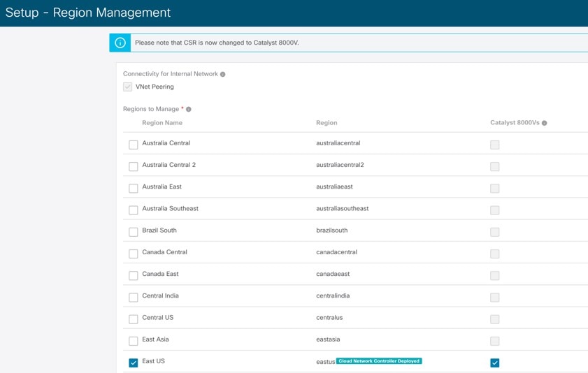
Task: Click info icon next to Connectivity for Internal Network
Action: click(x=223, y=74)
